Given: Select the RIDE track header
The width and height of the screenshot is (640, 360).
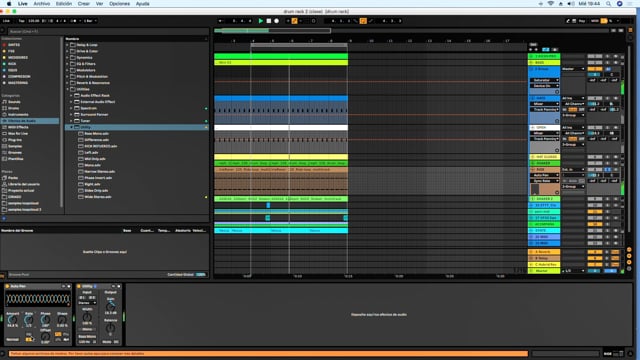Looking at the screenshot, I should [x=544, y=169].
